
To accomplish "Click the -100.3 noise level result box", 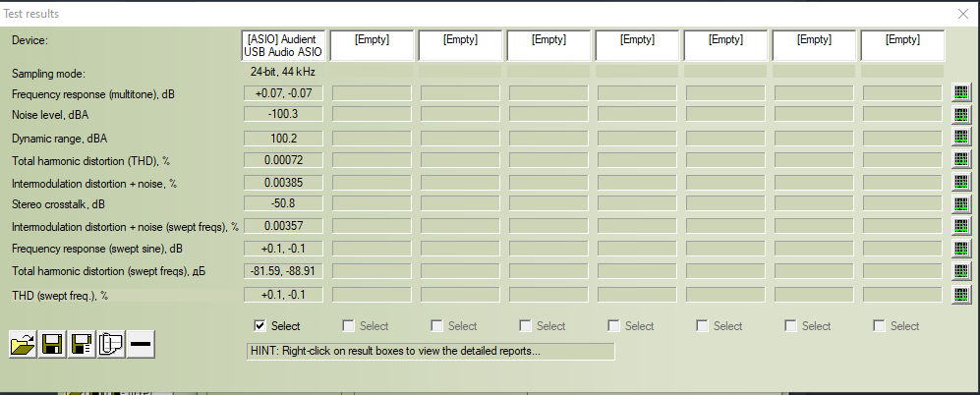I will 284,114.
